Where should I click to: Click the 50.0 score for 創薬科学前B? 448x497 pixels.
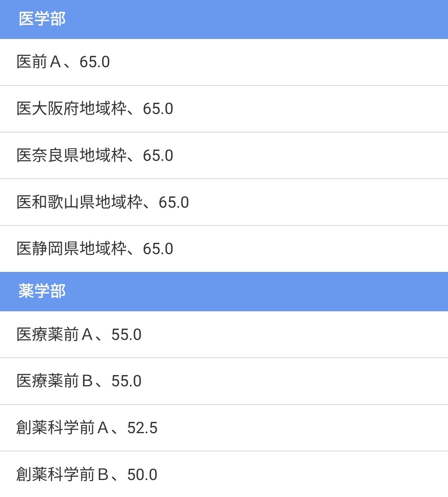[x=142, y=475]
